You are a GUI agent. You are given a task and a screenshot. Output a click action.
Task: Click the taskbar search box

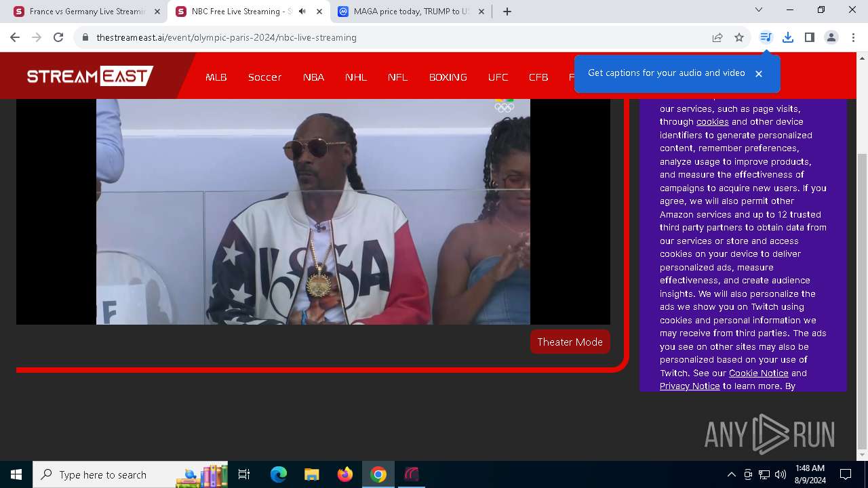pos(131,474)
